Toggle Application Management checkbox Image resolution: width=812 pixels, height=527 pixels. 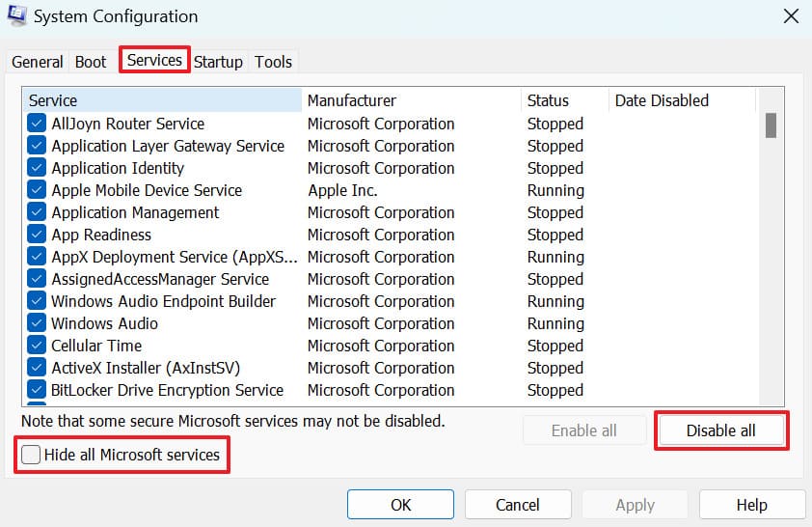(x=37, y=212)
